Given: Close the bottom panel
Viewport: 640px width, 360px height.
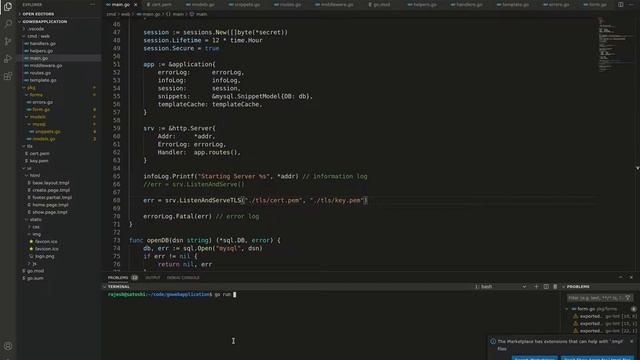Looking at the screenshot, I should [631, 277].
